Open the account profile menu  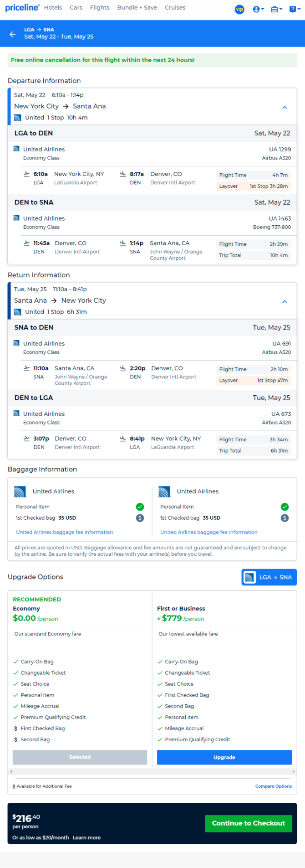258,9
